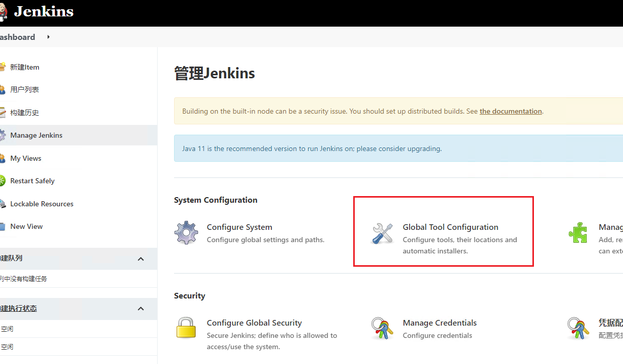
Task: Expand the breadcrumb arrow after Dashboard
Action: tap(49, 37)
